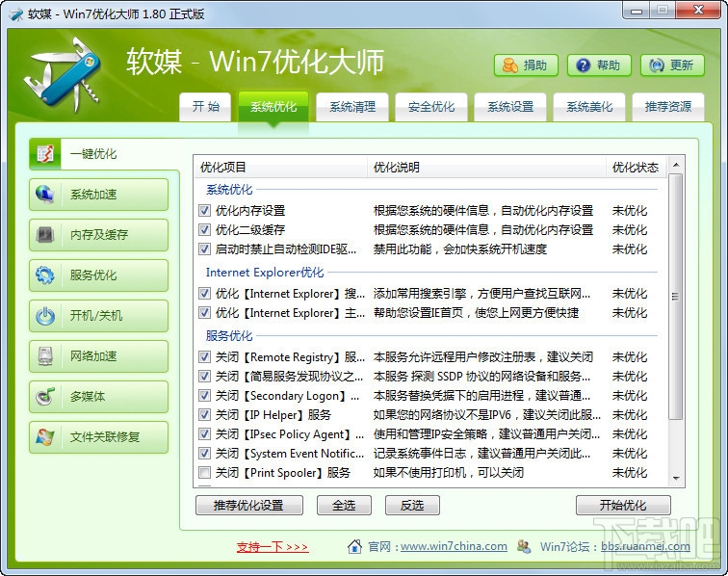Click the 开机/关机 power icon
Screen dimensions: 728x576
[45, 316]
